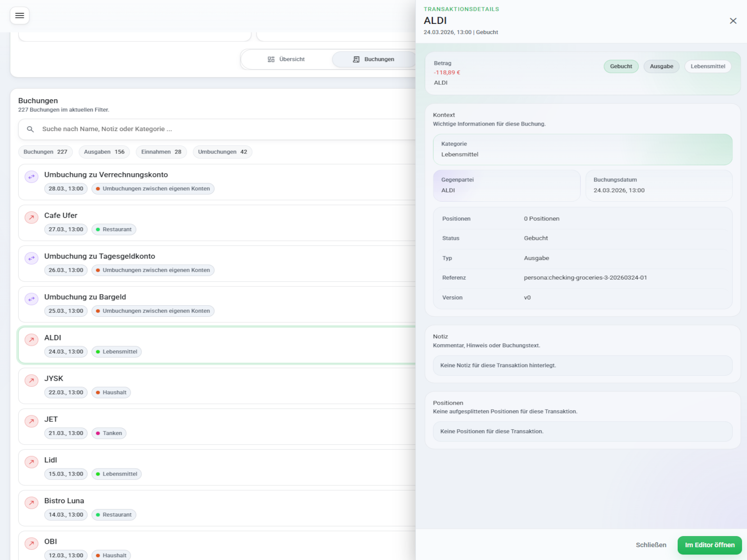Switch to the Übersicht tab
This screenshot has height=560, width=747.
[286, 59]
